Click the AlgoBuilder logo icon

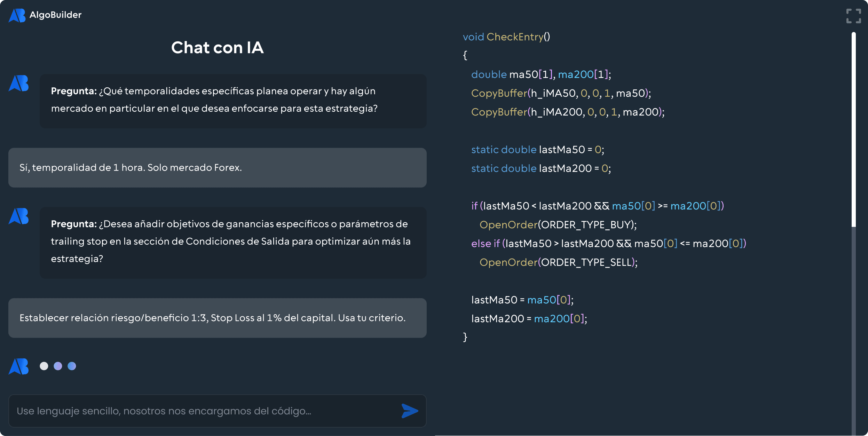pos(18,15)
